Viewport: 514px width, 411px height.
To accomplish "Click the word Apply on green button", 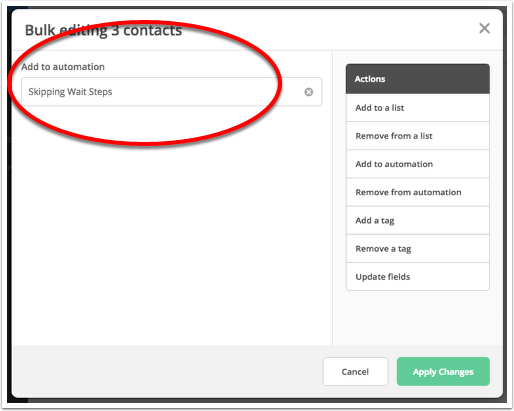I will click(424, 372).
